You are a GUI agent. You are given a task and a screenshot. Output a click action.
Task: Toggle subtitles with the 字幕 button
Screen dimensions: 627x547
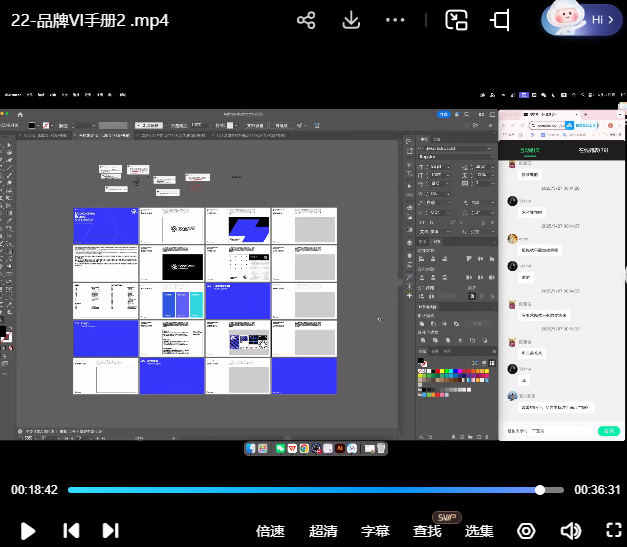[375, 531]
